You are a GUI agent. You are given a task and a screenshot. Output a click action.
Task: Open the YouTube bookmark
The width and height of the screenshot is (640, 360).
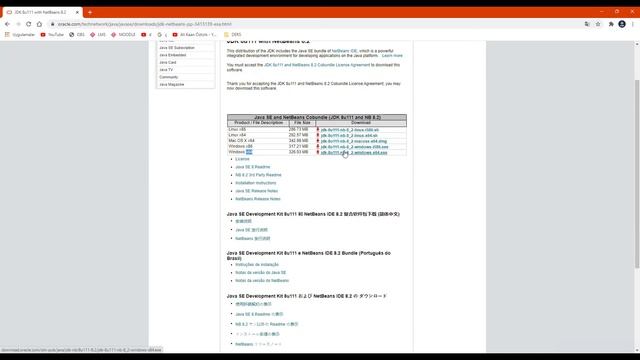tap(52, 35)
